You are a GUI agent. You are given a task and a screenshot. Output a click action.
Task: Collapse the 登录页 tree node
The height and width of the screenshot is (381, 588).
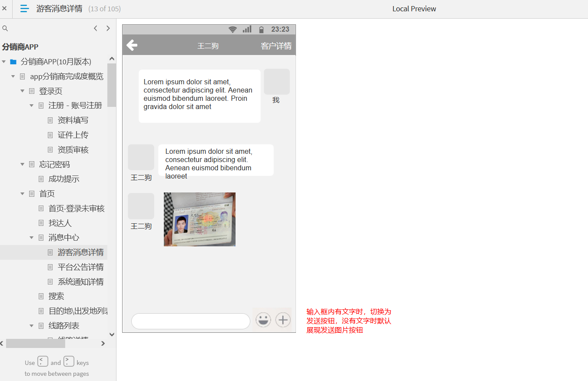pyautogui.click(x=22, y=91)
